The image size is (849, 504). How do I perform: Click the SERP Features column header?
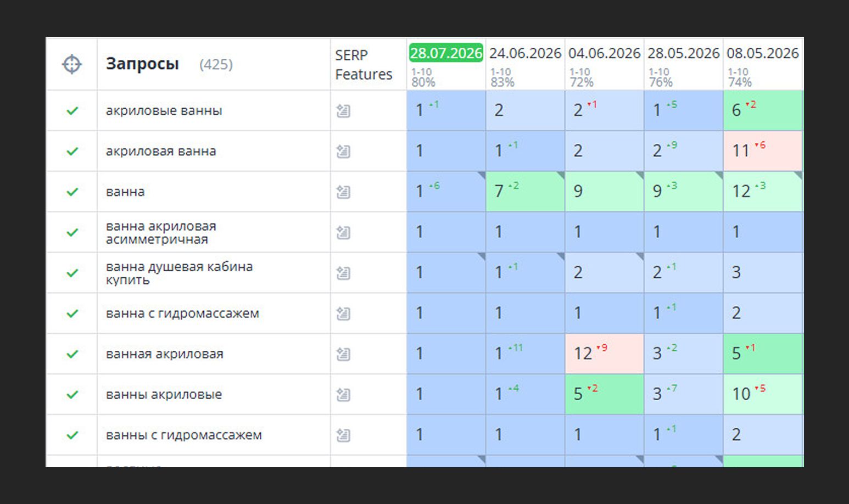click(x=364, y=65)
